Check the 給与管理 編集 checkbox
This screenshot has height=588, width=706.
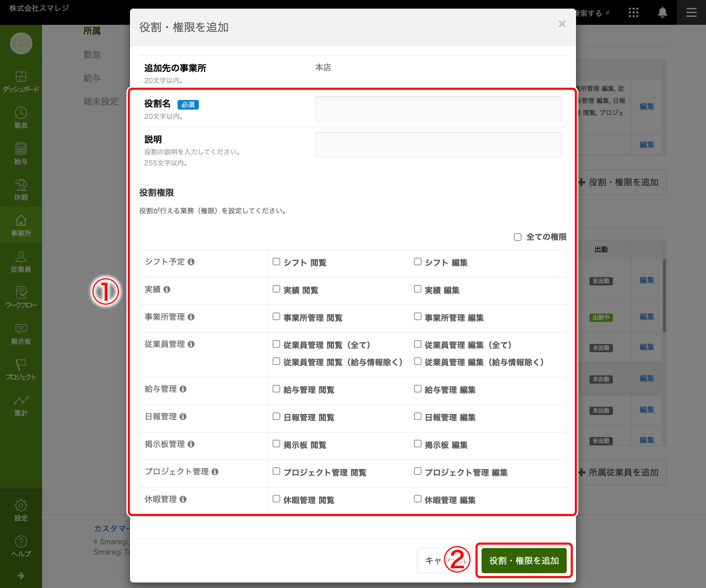coord(417,389)
